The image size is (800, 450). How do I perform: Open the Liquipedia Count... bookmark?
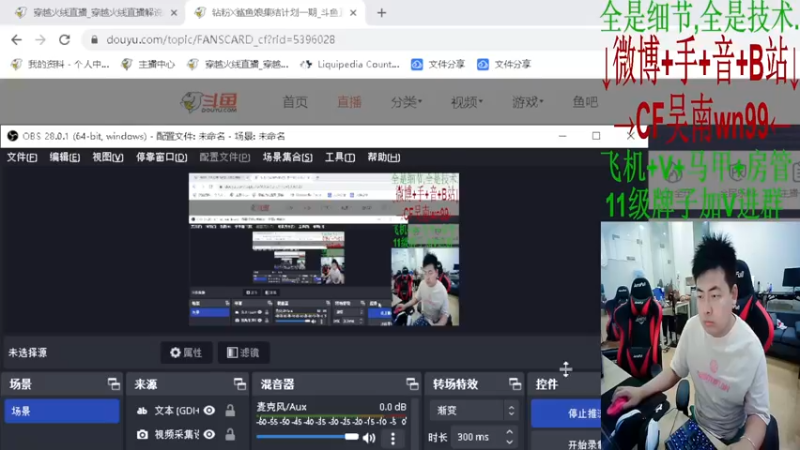[350, 64]
